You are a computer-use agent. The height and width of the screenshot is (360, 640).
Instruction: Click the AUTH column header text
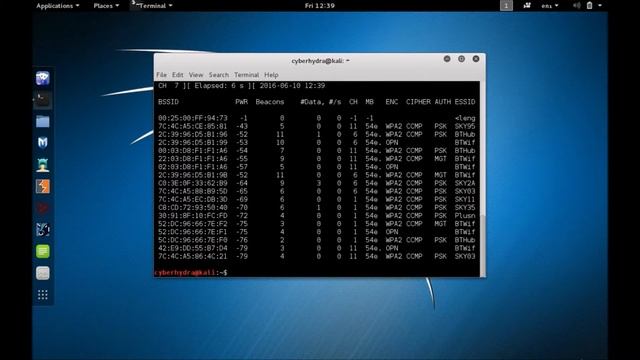443,102
